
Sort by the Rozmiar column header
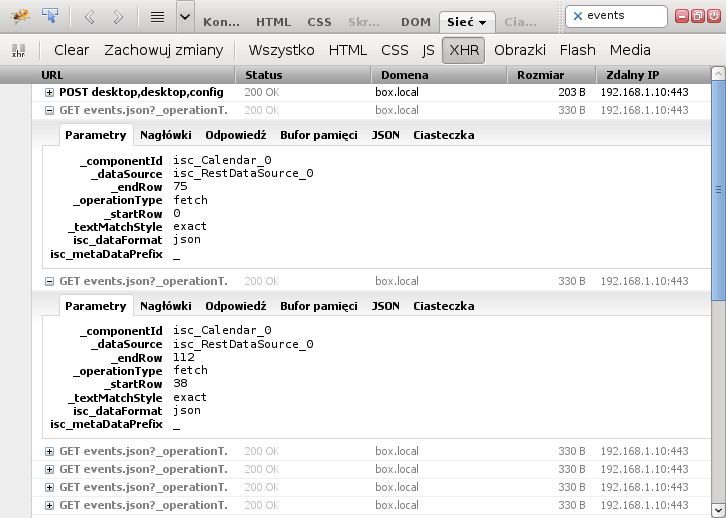coord(540,75)
